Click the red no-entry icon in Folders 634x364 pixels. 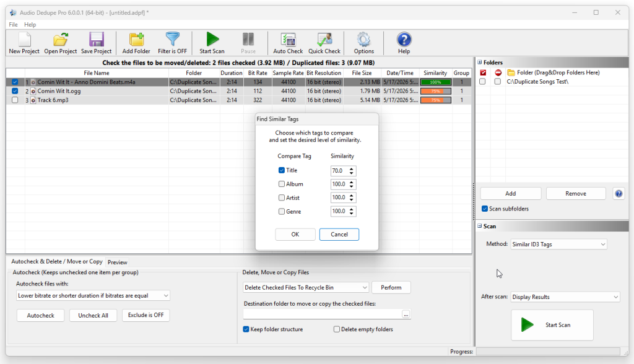pos(498,73)
